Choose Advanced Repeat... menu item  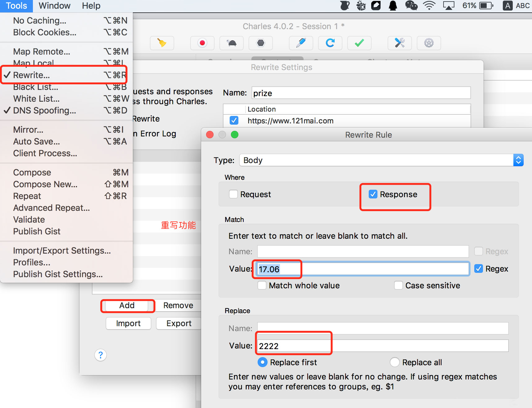coord(66,208)
